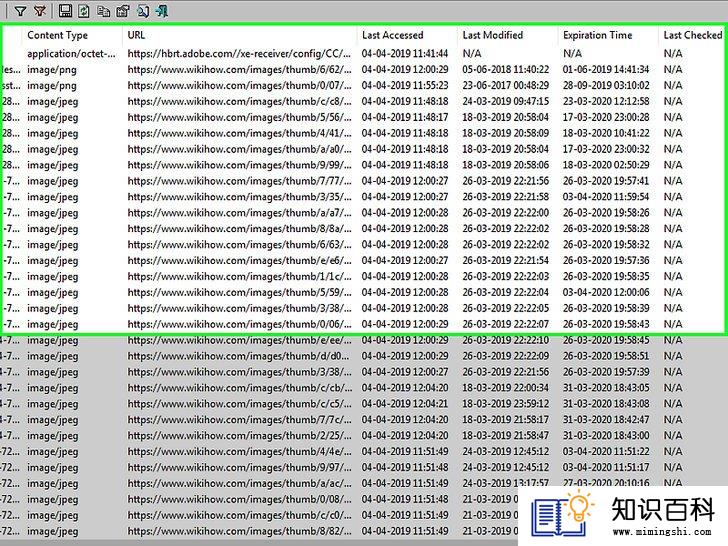Viewport: 728px width, 546px height.
Task: Select the hbrt.adobe.com xe-receiver URL row
Action: click(239, 54)
